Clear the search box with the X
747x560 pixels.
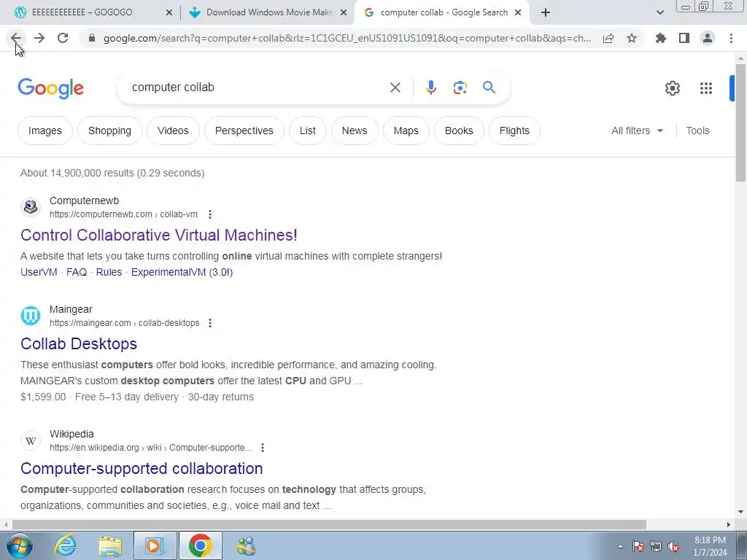coord(395,87)
